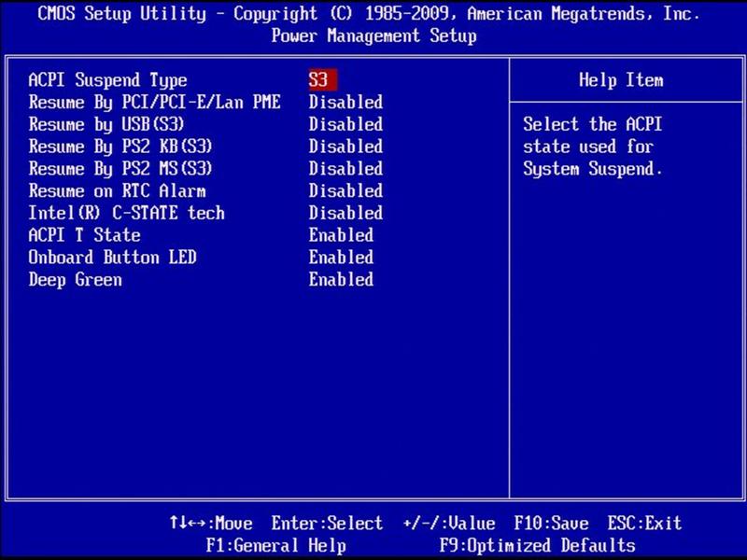Select the ACPI Suspend Type setting
Viewport: 747px width, 560px height.
pos(110,79)
